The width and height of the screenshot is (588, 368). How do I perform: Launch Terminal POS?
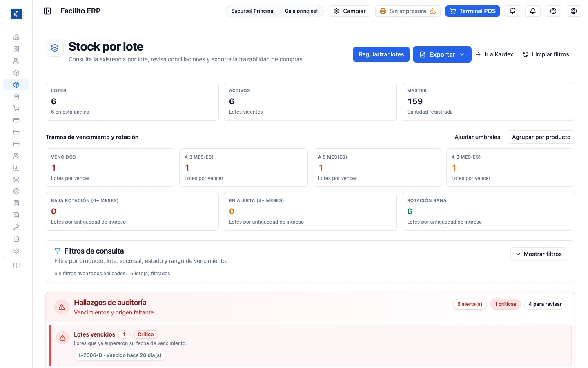pos(472,11)
